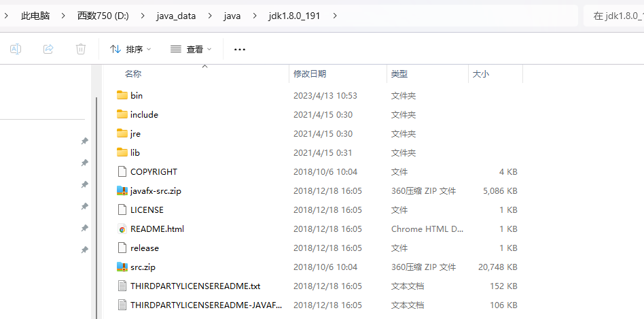
Task: Open the Sort (排序) dropdown
Action: [130, 50]
